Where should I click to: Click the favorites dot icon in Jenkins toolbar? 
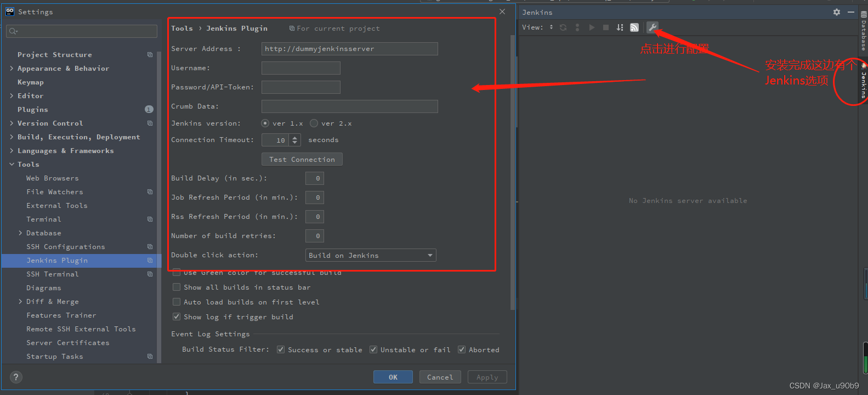(577, 27)
